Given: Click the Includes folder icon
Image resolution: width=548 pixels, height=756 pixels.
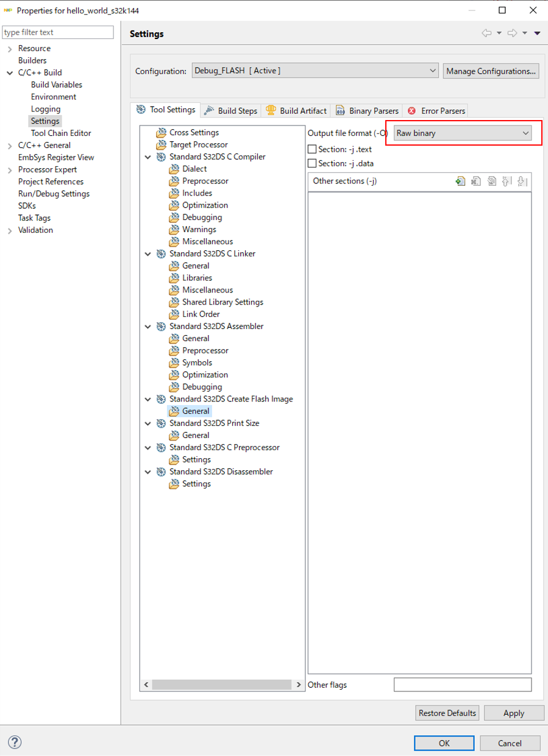Looking at the screenshot, I should (174, 193).
